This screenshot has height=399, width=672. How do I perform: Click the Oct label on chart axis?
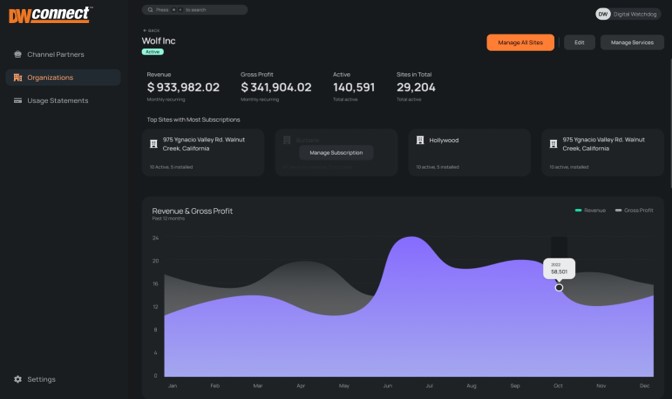tap(558, 386)
